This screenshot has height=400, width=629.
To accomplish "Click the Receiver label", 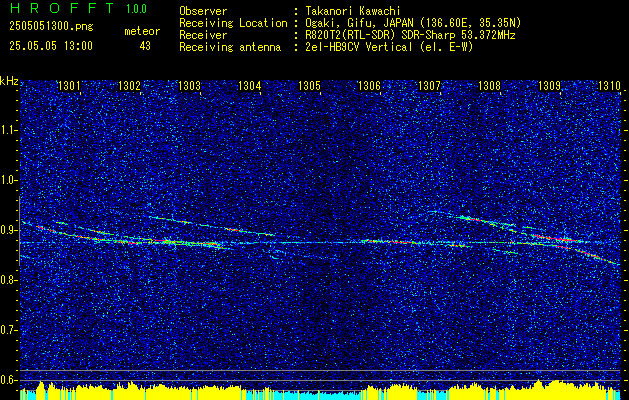I will (203, 35).
